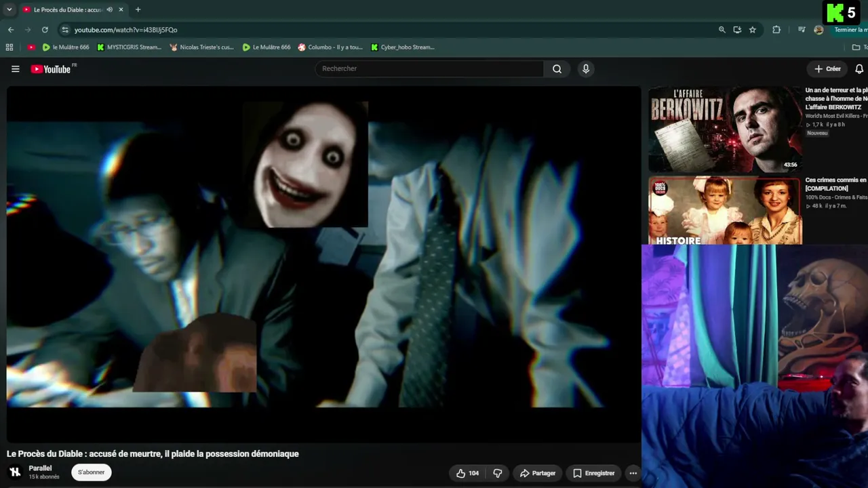Image resolution: width=868 pixels, height=488 pixels.
Task: Save video with Enregistrer button
Action: (593, 473)
